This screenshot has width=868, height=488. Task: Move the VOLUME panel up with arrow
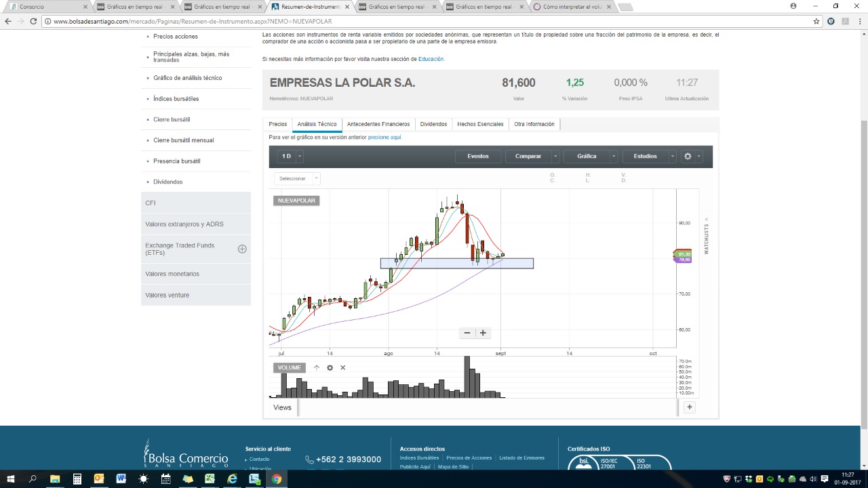[x=316, y=368]
